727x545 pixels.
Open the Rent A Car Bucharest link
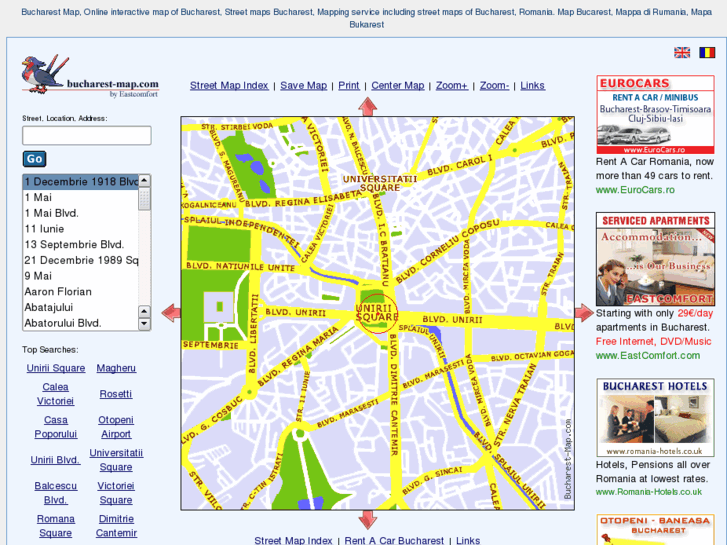[x=394, y=541]
